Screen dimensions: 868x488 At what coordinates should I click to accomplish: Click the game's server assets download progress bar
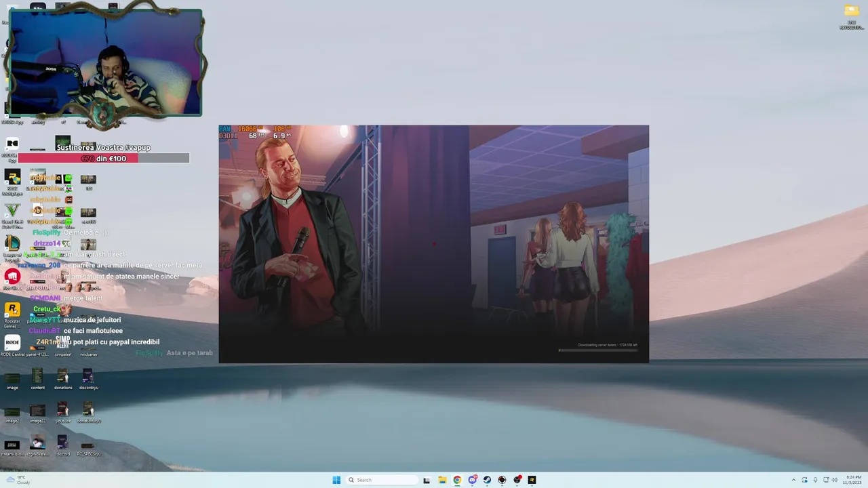pos(598,350)
